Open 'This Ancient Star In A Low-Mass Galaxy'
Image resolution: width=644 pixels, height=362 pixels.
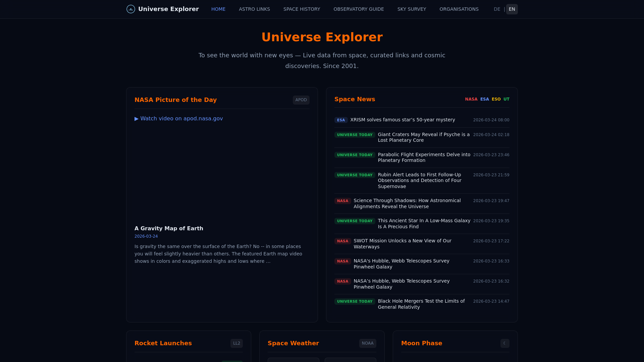point(424,224)
